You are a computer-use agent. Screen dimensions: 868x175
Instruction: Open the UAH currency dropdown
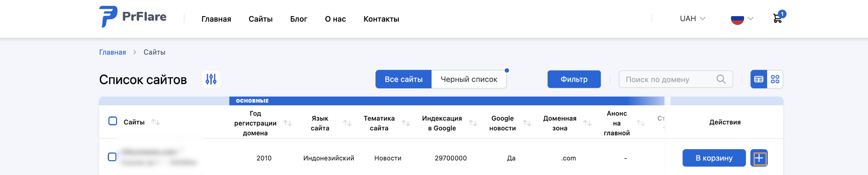click(692, 19)
